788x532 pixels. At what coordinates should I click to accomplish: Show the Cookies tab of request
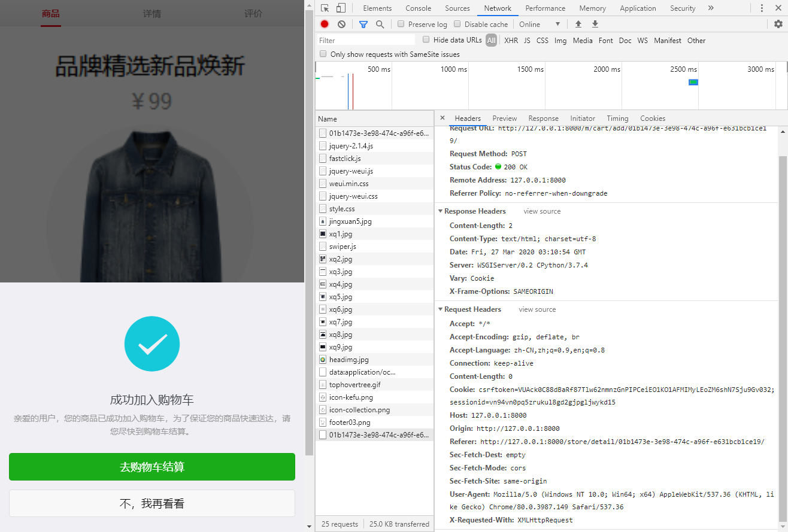[x=653, y=118]
